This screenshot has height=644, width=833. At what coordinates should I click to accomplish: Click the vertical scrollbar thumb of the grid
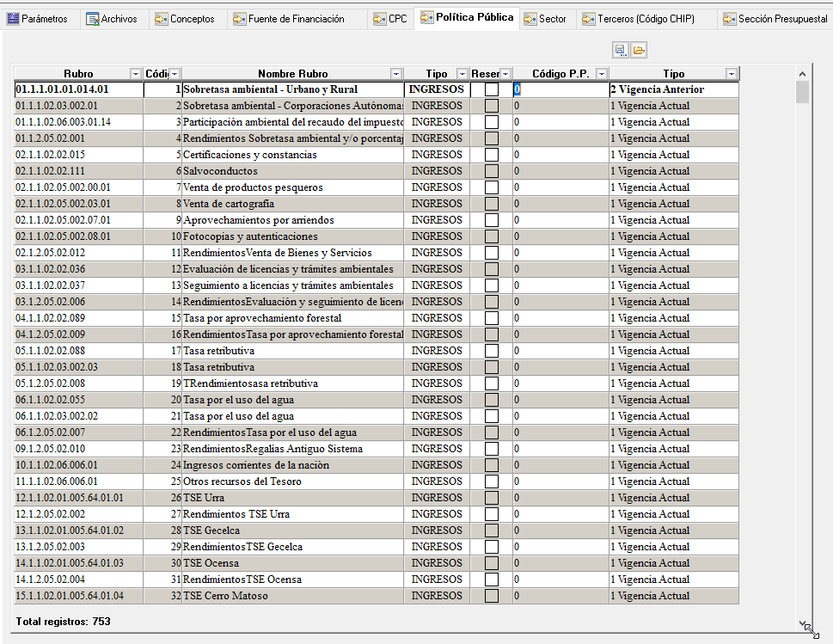click(x=802, y=92)
